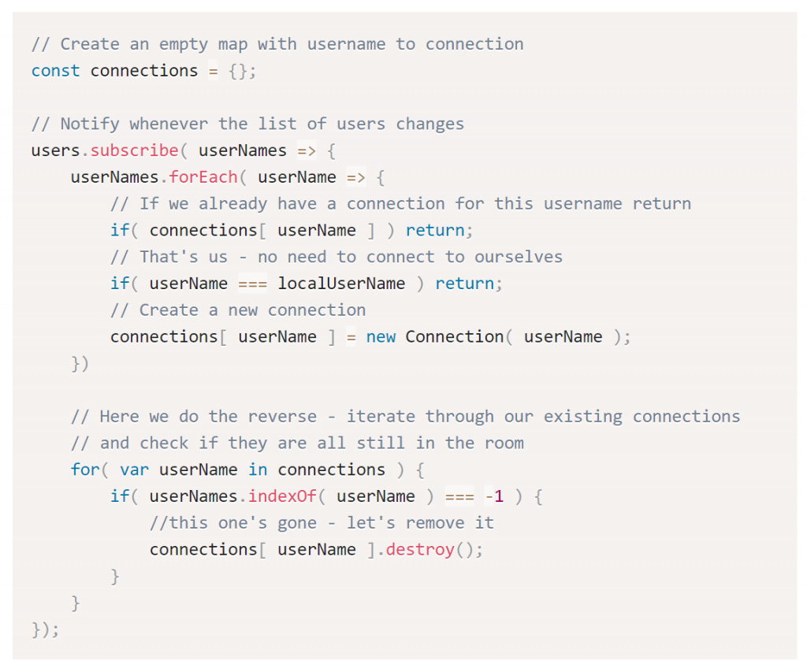Click the new keyword before Connection
Screen dimensions: 807x672
381,337
